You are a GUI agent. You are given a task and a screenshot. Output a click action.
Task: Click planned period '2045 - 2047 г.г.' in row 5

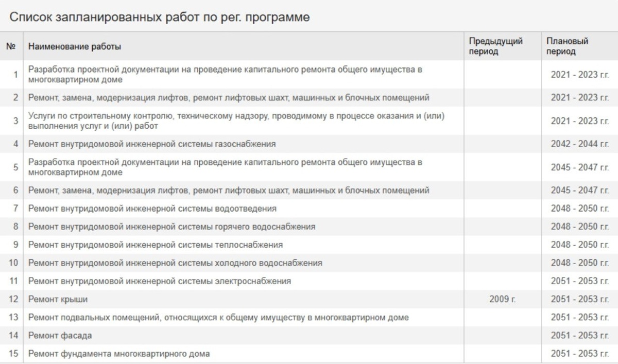pos(580,167)
